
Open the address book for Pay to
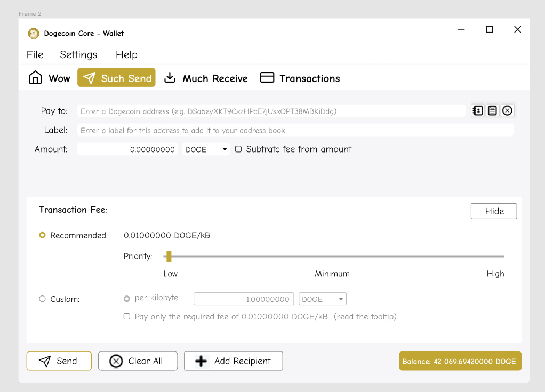(x=477, y=110)
